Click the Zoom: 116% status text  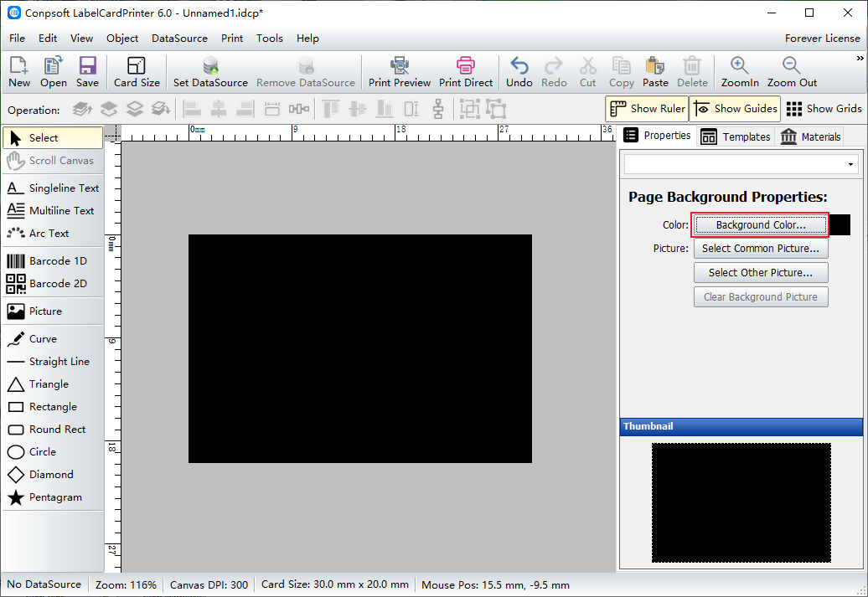(126, 584)
